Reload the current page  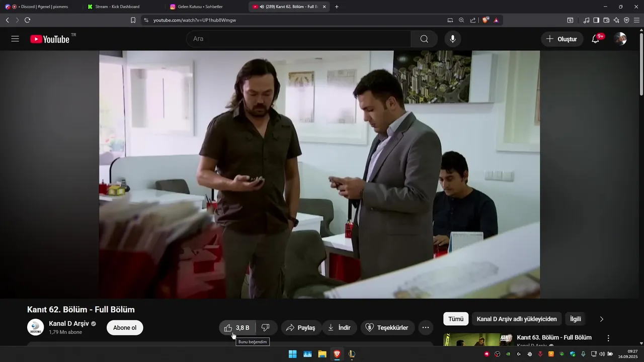27,20
